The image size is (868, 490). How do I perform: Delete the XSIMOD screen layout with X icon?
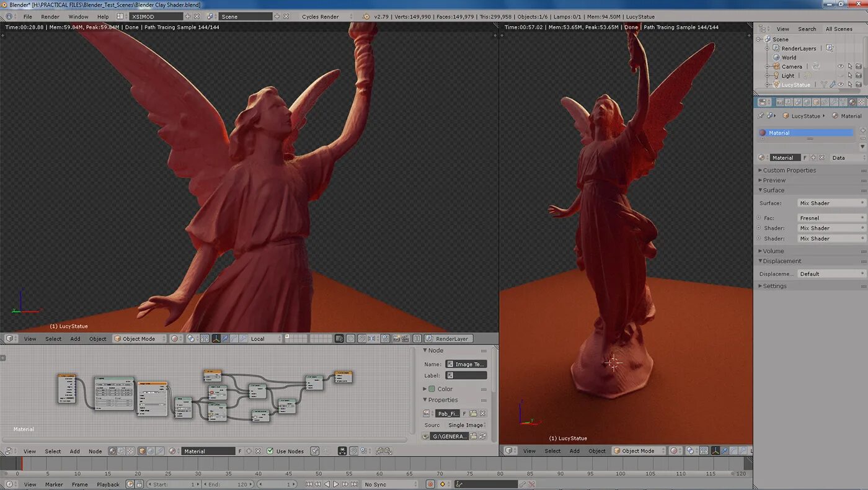(197, 17)
